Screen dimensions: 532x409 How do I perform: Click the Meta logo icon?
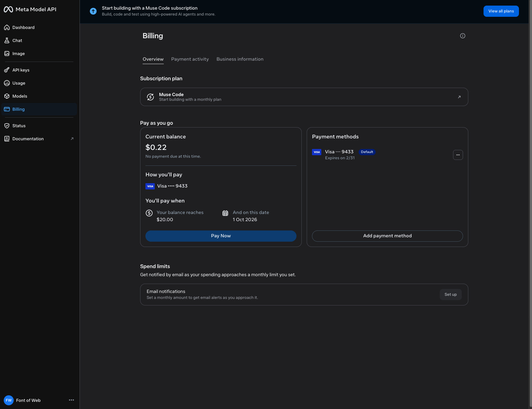8,9
